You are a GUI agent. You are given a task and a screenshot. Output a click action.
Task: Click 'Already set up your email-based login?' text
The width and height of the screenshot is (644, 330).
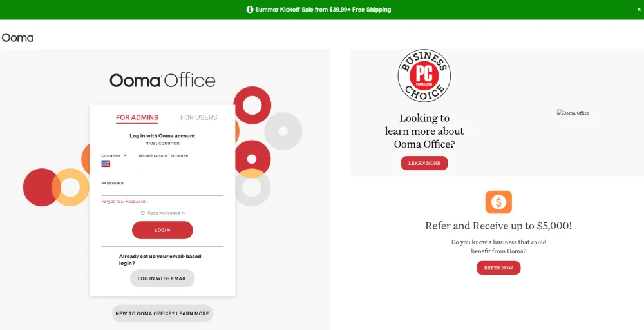(160, 260)
